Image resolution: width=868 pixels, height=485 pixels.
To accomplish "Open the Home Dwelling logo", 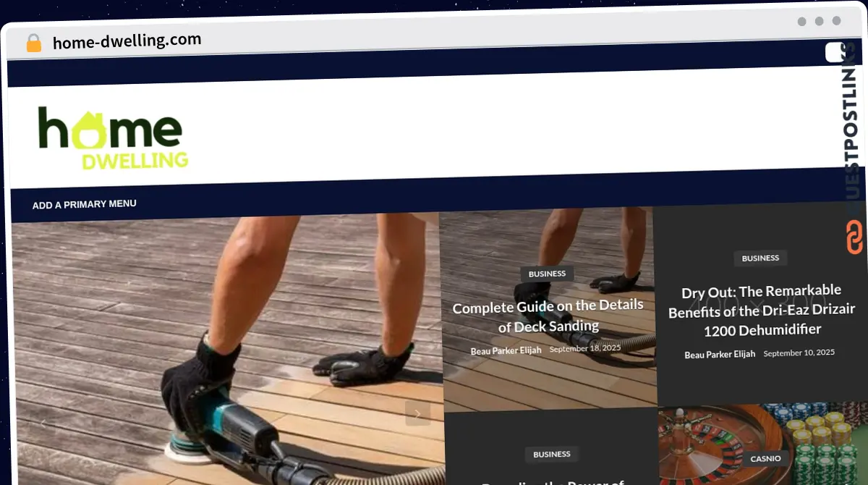I will click(x=113, y=140).
